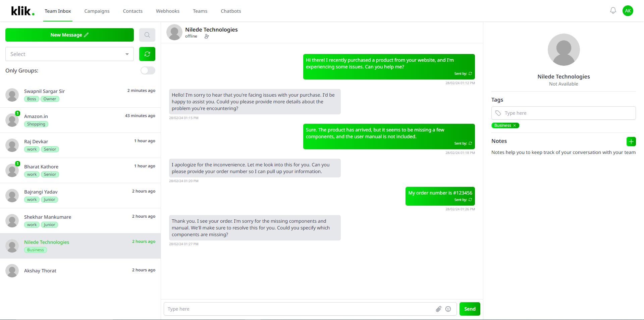This screenshot has height=320, width=644.
Task: Click the search magnifier icon
Action: tap(147, 35)
